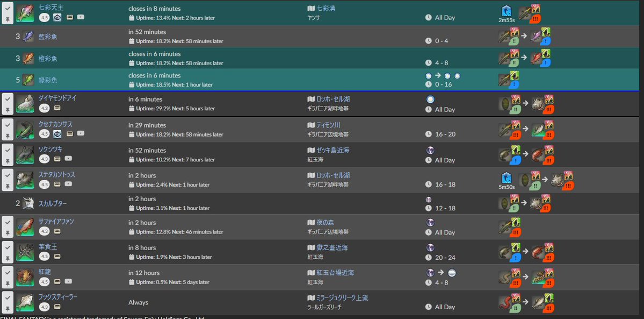Click the ステタカントゥス fish icon
Screen dimensions: 644x319
tap(25, 180)
